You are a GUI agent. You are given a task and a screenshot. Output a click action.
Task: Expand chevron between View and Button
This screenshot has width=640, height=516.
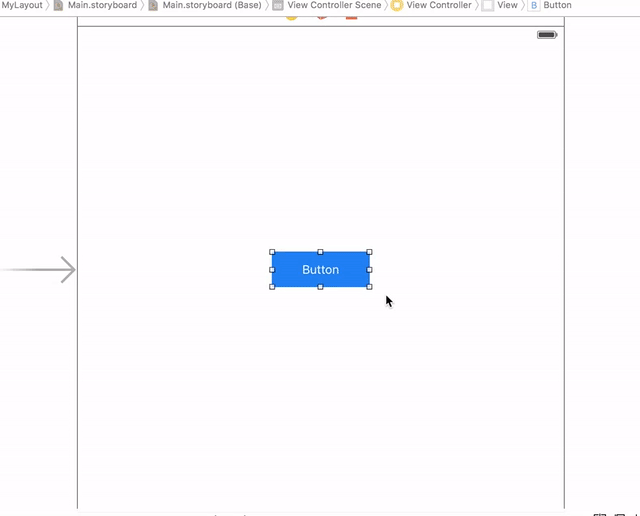523,5
